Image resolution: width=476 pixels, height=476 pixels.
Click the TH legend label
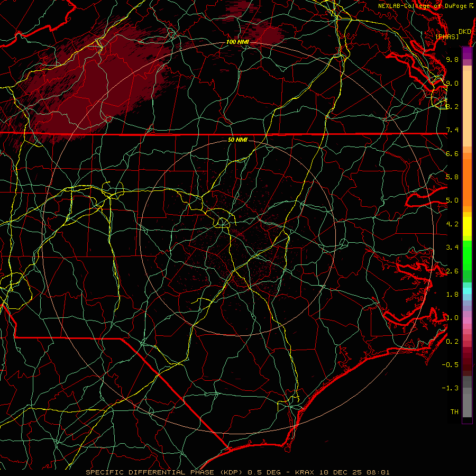pos(454,412)
